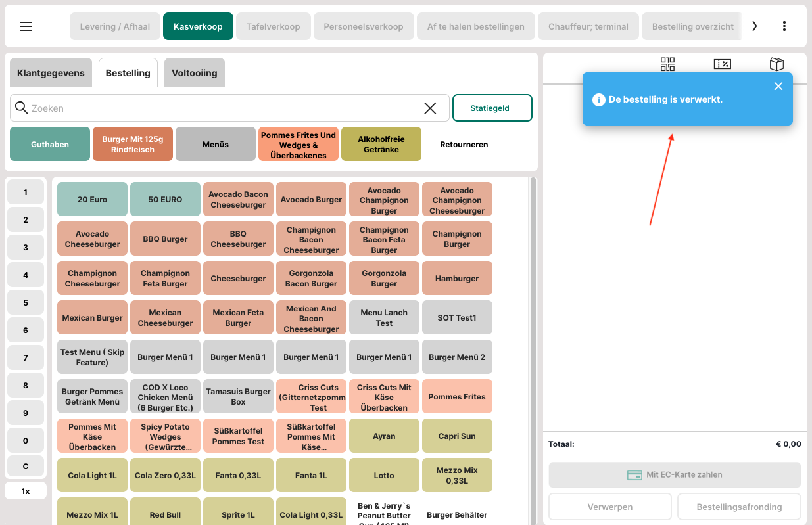Click the info icon in notification
Screen dimensions: 812x525
tap(598, 100)
